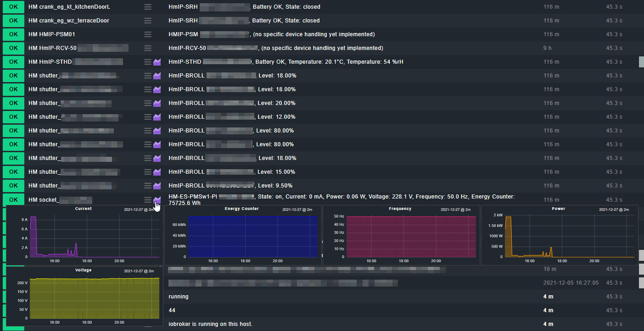This screenshot has width=644, height=331.
Task: Open action menu for HM socket row
Action: pyautogui.click(x=147, y=200)
